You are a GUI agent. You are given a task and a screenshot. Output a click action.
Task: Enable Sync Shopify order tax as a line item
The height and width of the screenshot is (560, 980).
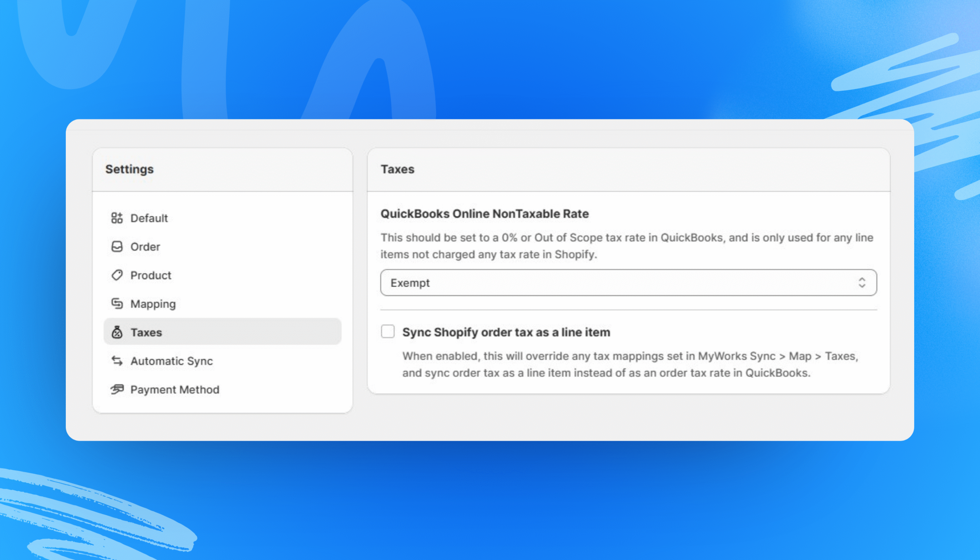(x=387, y=331)
